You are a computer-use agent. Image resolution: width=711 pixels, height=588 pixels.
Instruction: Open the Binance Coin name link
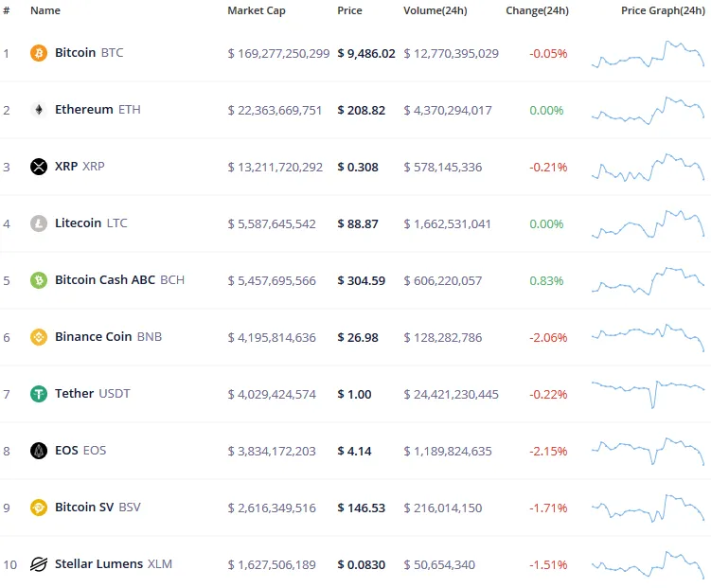tap(93, 336)
